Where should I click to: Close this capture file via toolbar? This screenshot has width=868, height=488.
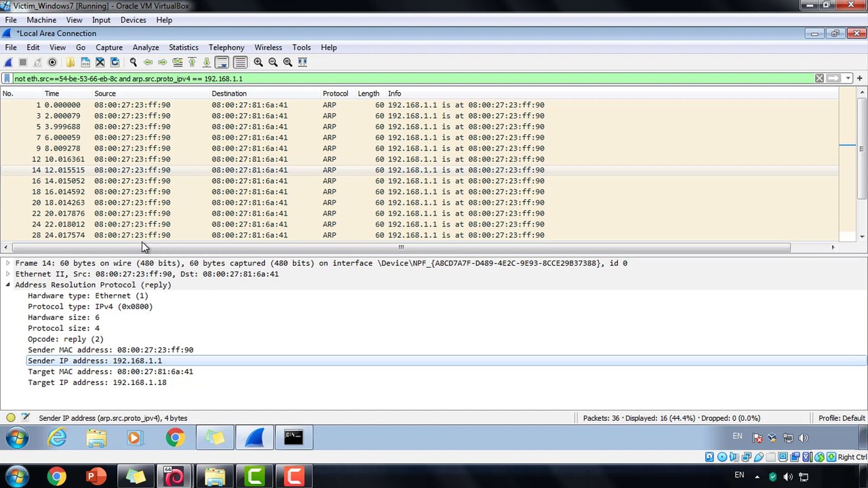[100, 62]
